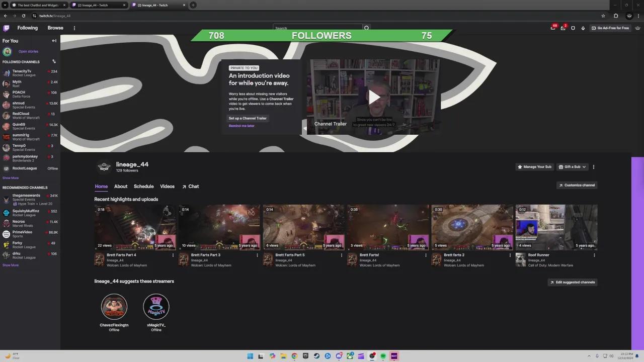Click Brett farts 2 video title

[x=454, y=255]
